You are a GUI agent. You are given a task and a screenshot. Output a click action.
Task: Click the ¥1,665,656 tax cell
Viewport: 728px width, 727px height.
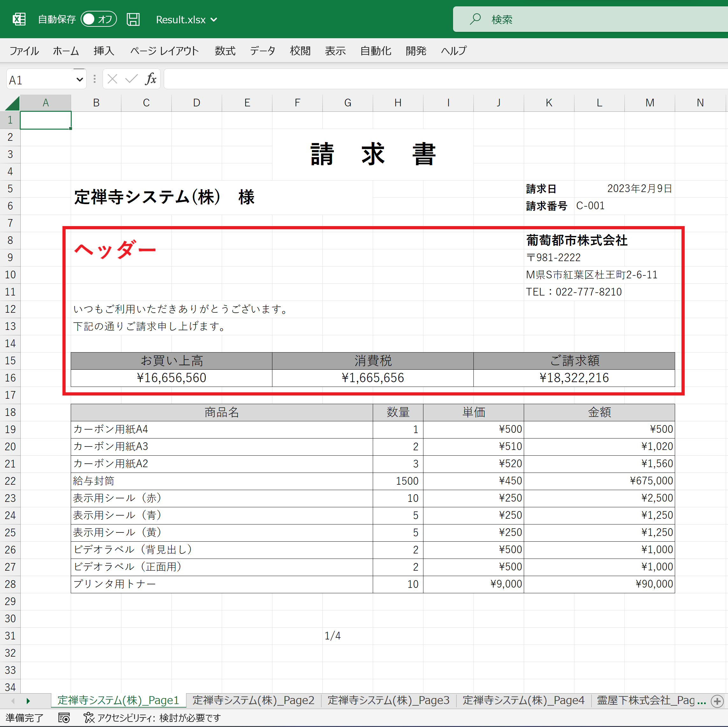373,378
